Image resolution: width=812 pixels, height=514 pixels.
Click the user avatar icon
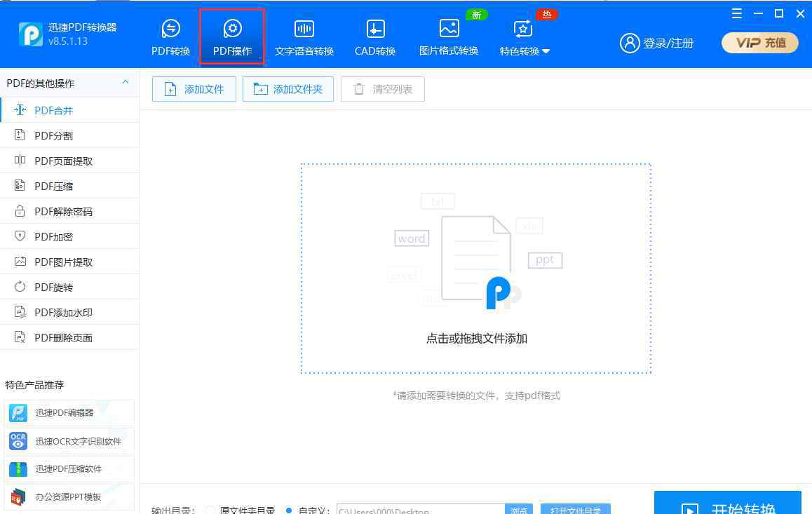coord(630,43)
